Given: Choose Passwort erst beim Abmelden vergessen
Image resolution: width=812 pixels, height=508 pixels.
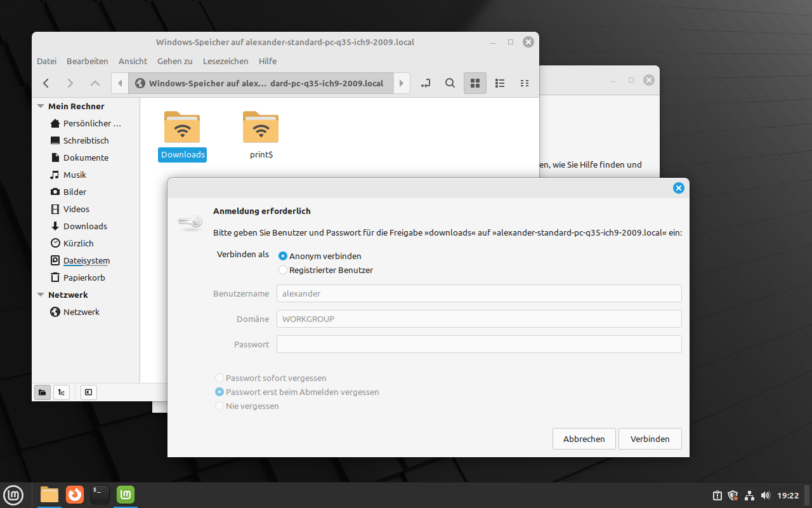Looking at the screenshot, I should point(297,392).
